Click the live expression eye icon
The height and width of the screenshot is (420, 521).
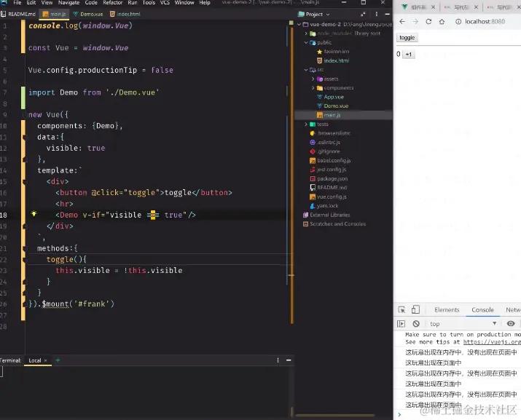pyautogui.click(x=511, y=323)
